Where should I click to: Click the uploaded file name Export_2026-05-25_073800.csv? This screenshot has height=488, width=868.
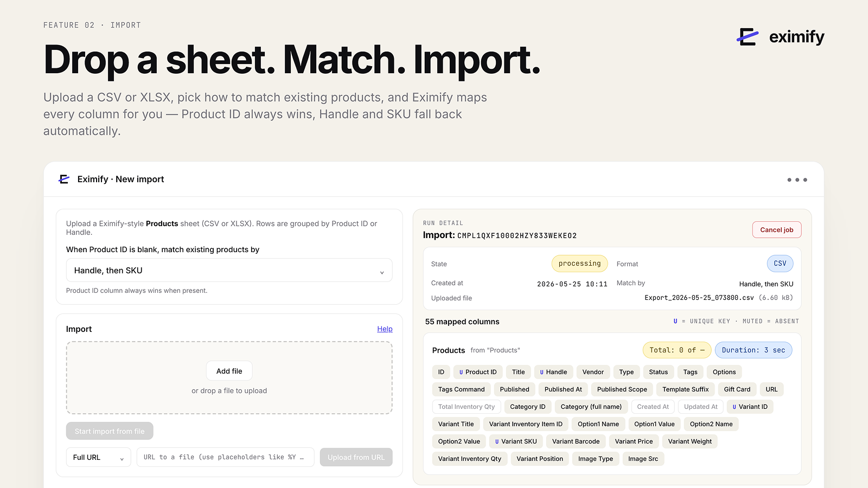[699, 298]
